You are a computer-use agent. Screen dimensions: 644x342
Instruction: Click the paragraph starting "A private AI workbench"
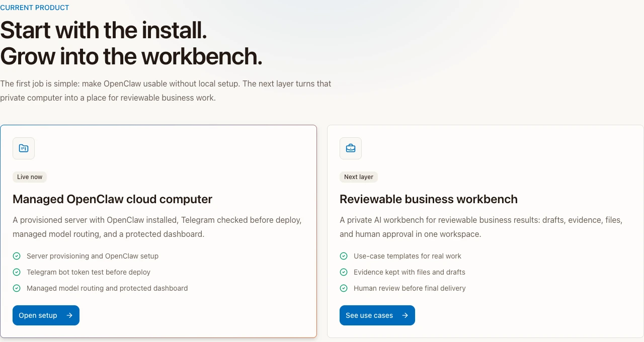[481, 227]
